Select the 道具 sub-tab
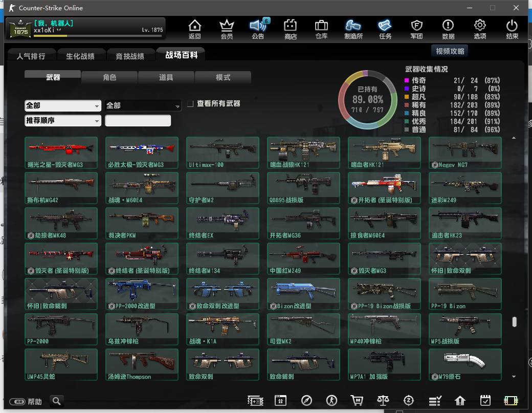Screen dimensions: 532x413 (166, 77)
